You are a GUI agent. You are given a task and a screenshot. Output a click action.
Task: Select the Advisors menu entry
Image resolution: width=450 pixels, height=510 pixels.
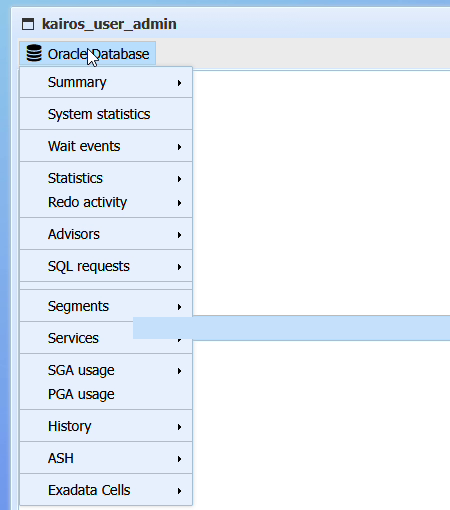(106, 234)
